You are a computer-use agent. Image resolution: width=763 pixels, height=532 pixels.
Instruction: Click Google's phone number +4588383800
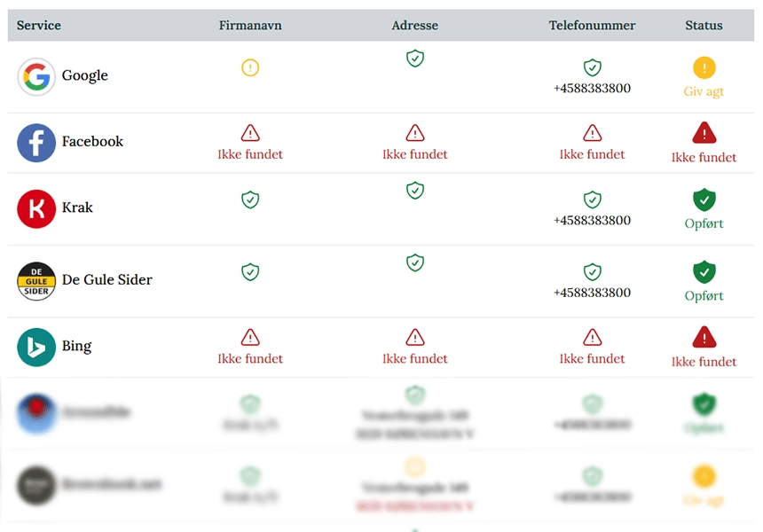[x=592, y=89]
